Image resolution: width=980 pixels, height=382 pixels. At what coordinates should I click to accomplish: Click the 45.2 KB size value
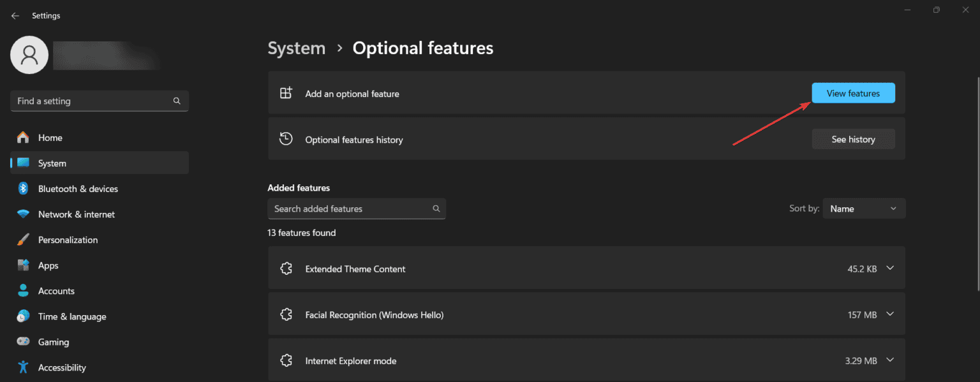click(x=862, y=269)
